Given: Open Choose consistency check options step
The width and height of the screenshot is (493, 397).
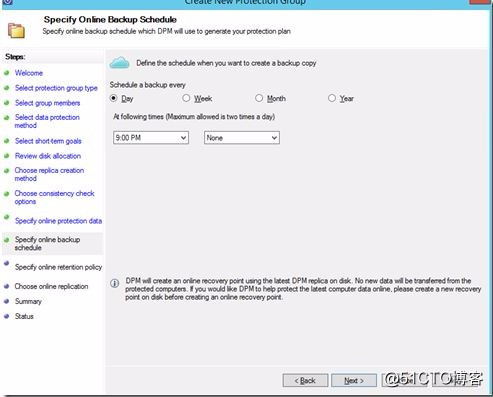Looking at the screenshot, I should [x=54, y=197].
